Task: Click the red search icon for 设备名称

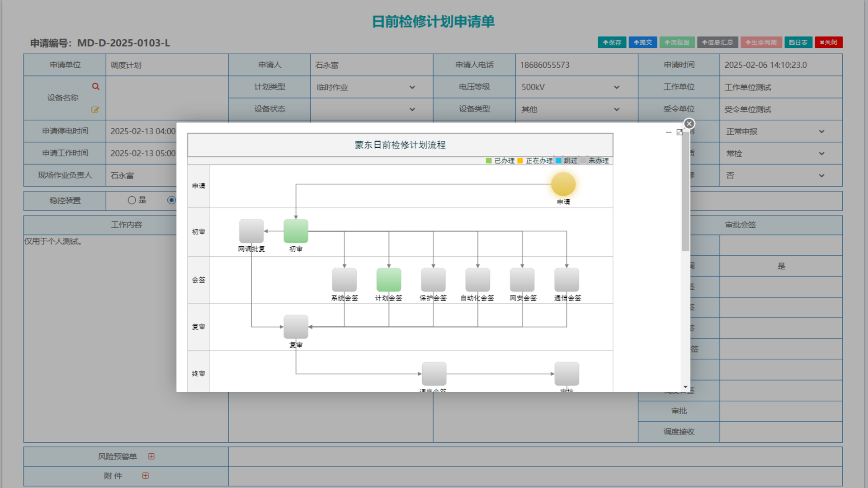Action: (x=95, y=86)
